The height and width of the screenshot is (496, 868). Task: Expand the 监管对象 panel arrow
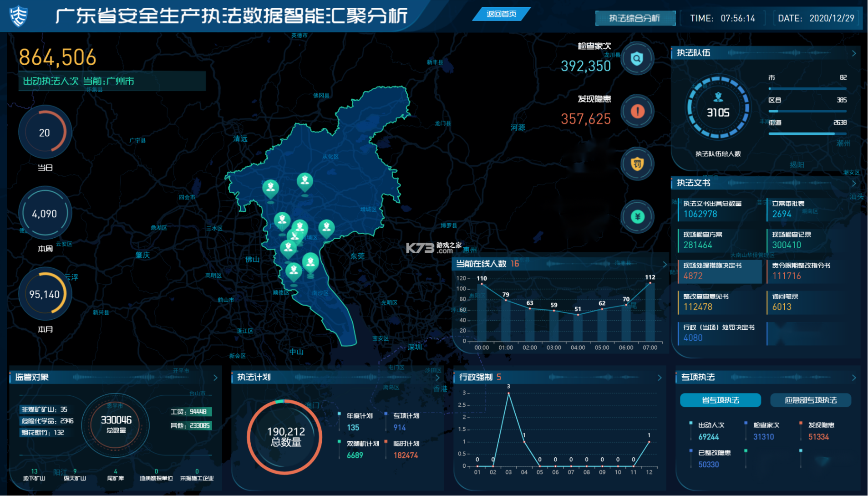(x=215, y=378)
